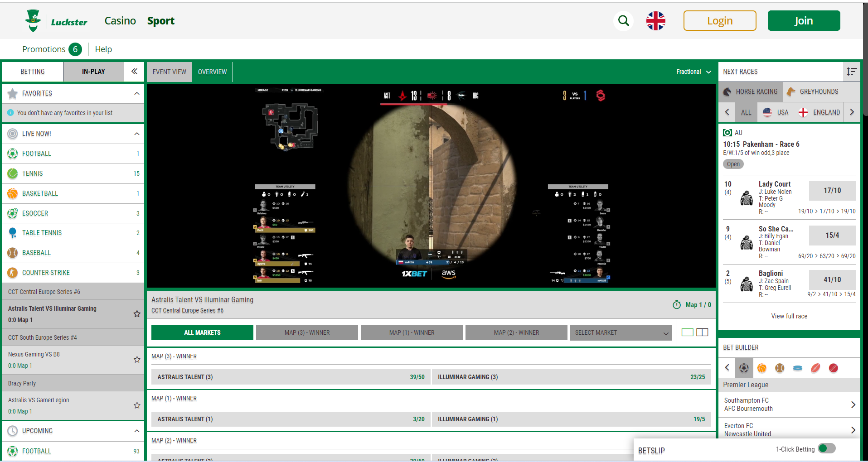Collapse the LIVE NOW! section

point(137,133)
